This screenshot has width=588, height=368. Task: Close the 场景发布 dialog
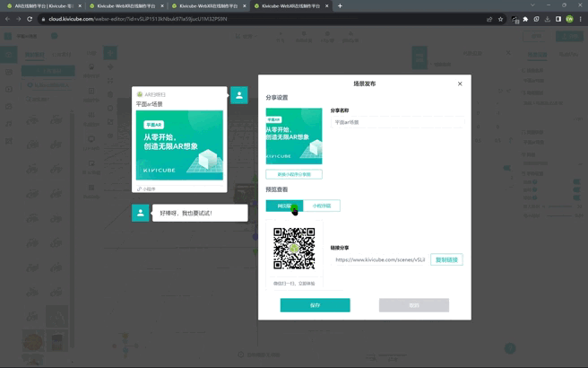[460, 83]
